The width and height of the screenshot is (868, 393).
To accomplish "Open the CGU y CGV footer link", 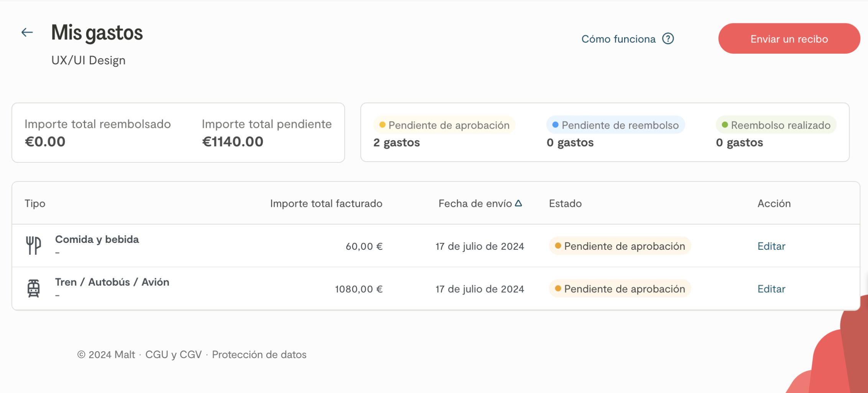I will point(173,355).
